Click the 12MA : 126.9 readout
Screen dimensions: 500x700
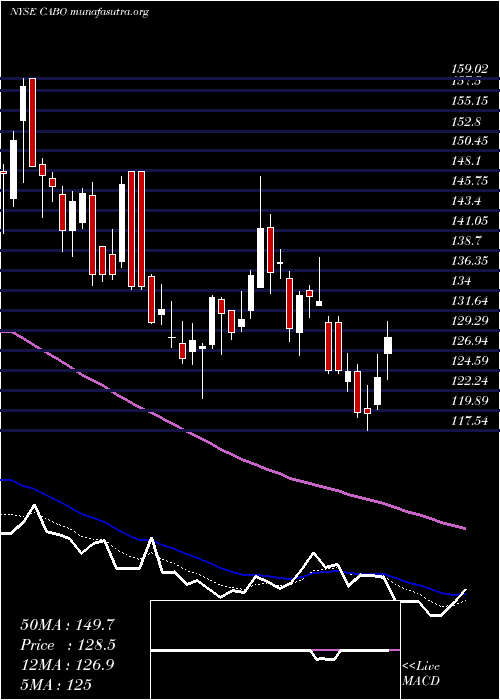tap(67, 665)
